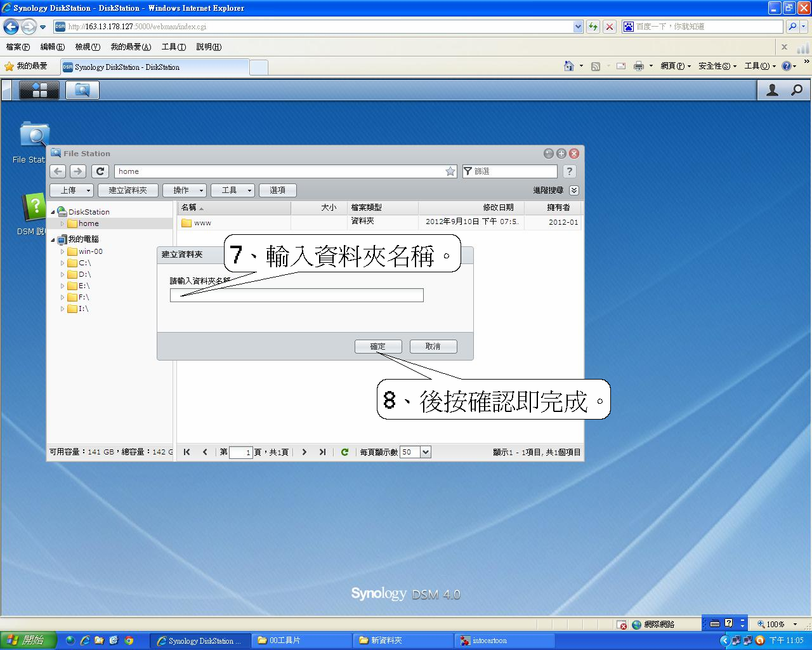Click 建立資料夾 button in toolbar

(x=128, y=190)
